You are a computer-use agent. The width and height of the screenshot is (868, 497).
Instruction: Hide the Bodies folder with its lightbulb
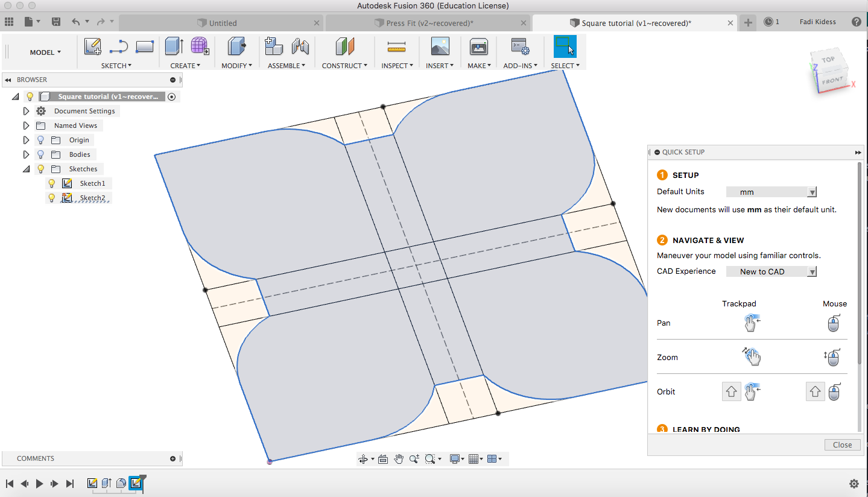40,154
